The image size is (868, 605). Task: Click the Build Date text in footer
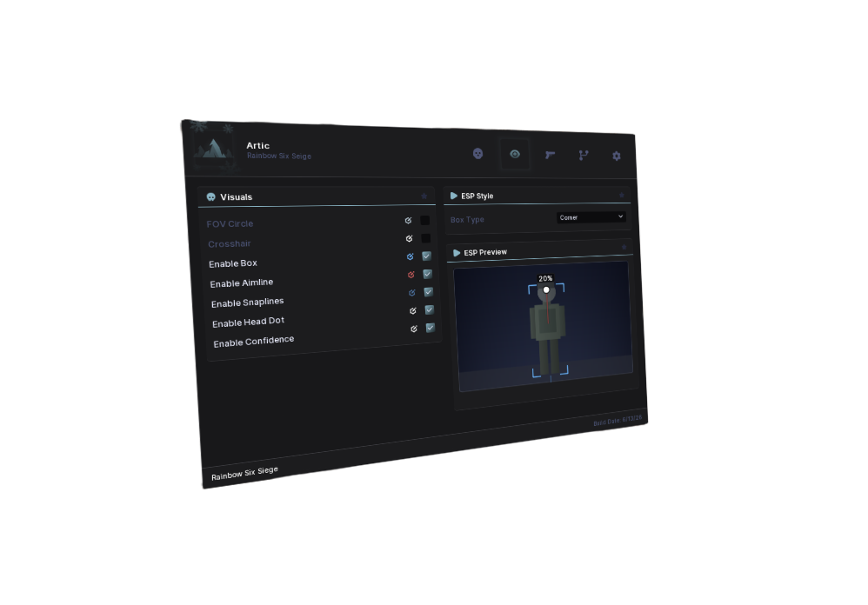point(618,421)
